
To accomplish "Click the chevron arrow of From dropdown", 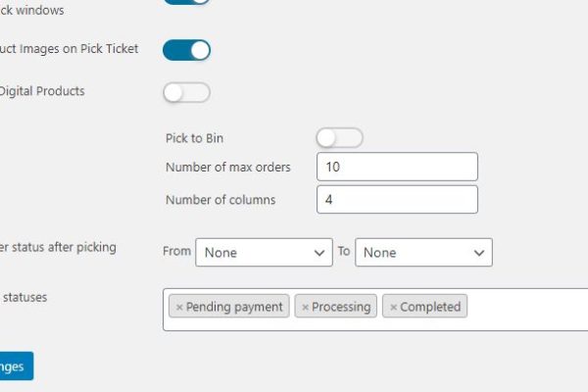I will tap(319, 253).
